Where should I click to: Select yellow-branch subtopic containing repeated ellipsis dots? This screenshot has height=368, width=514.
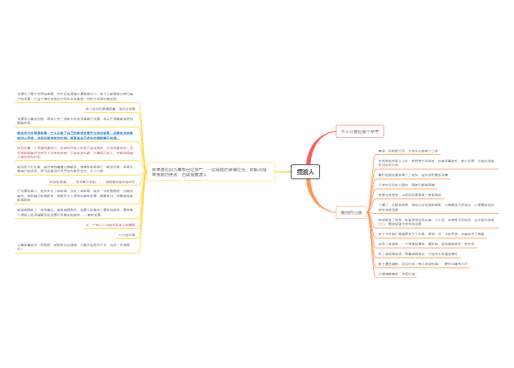point(92,182)
